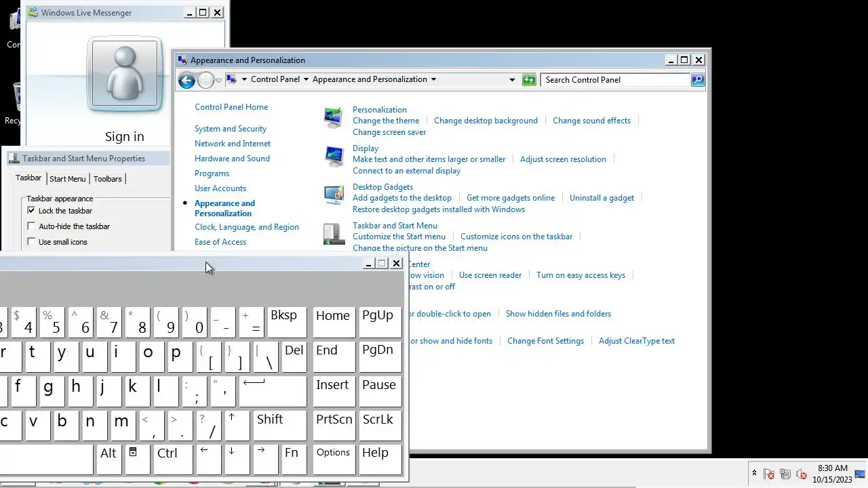This screenshot has width=868, height=488.
Task: Click the down arrow key on the on-screen keyboard
Action: tap(237, 460)
